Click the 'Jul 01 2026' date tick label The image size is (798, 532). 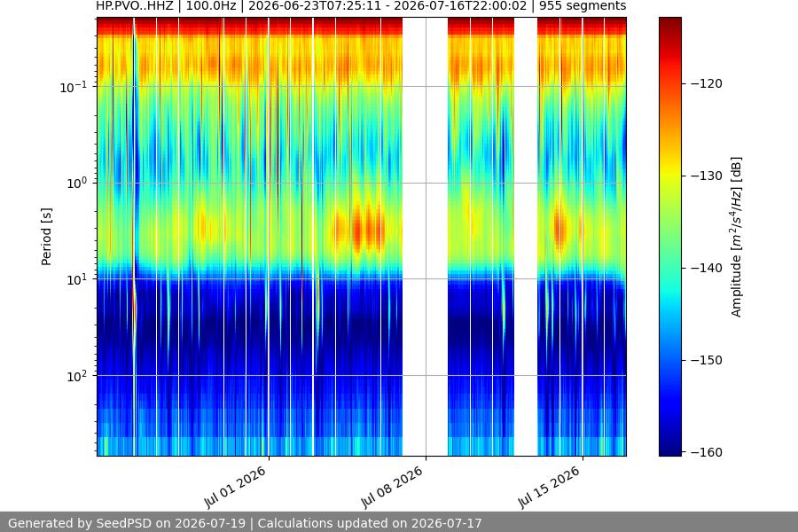point(235,487)
